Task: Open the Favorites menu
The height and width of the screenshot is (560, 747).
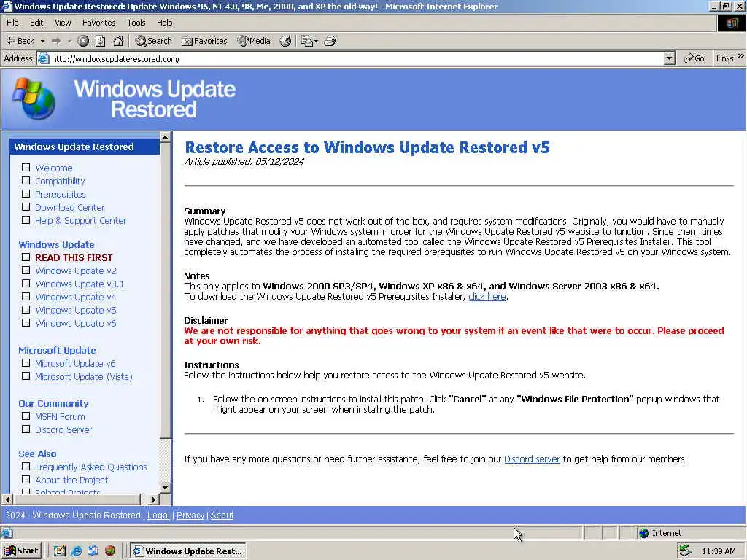Action: tap(98, 23)
